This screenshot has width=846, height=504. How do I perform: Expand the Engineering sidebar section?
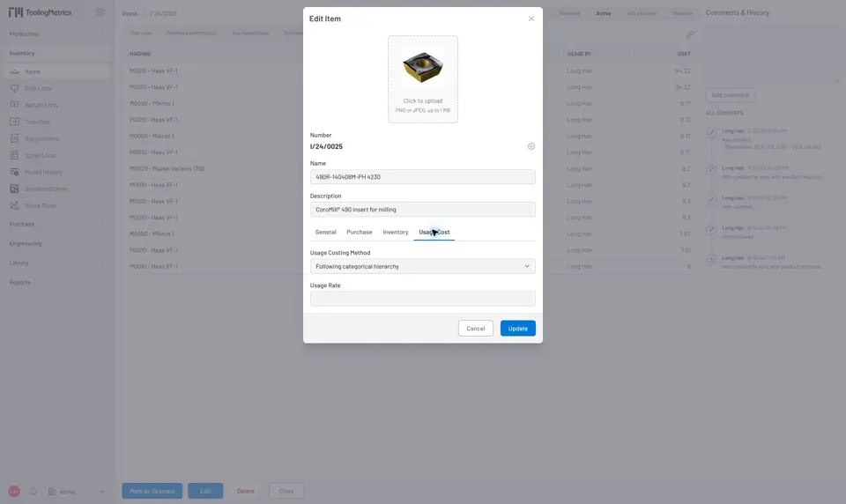(56, 243)
